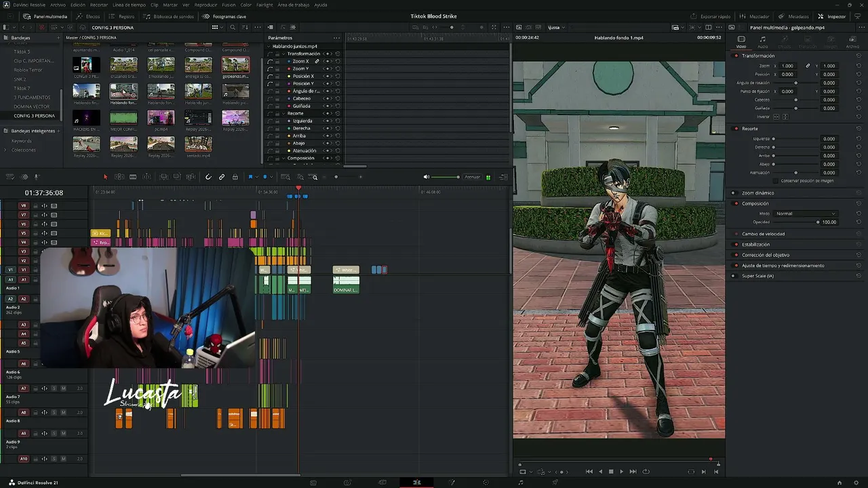Jump to the first frame in viewer
Image resolution: width=868 pixels, height=488 pixels.
(589, 472)
